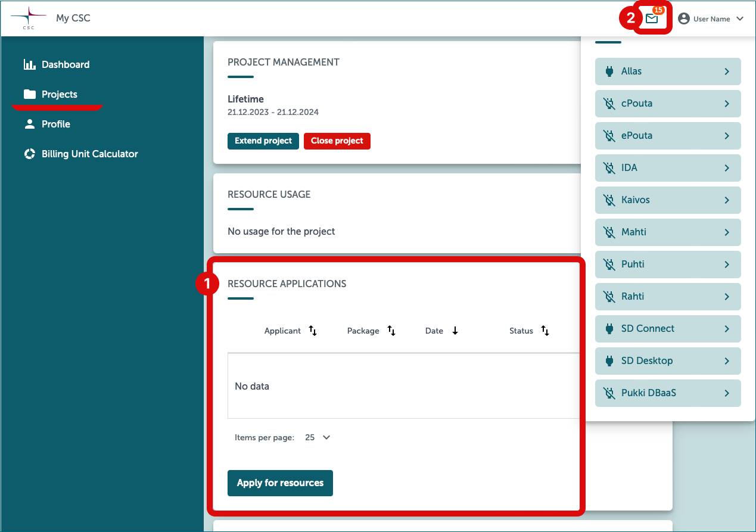756x532 pixels.
Task: Click the unplugged icon beside Rahti
Action: coord(609,297)
